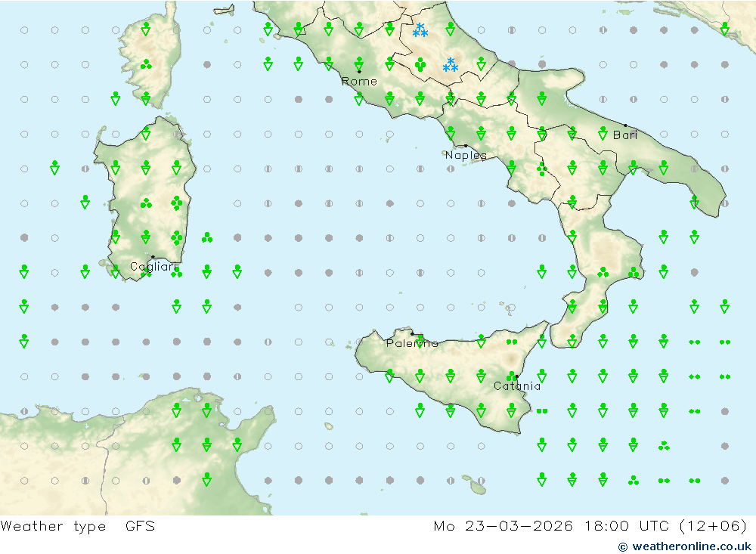Viewport: 756px width, 554px height.
Task: Click the Palermo city label
Action: point(412,343)
